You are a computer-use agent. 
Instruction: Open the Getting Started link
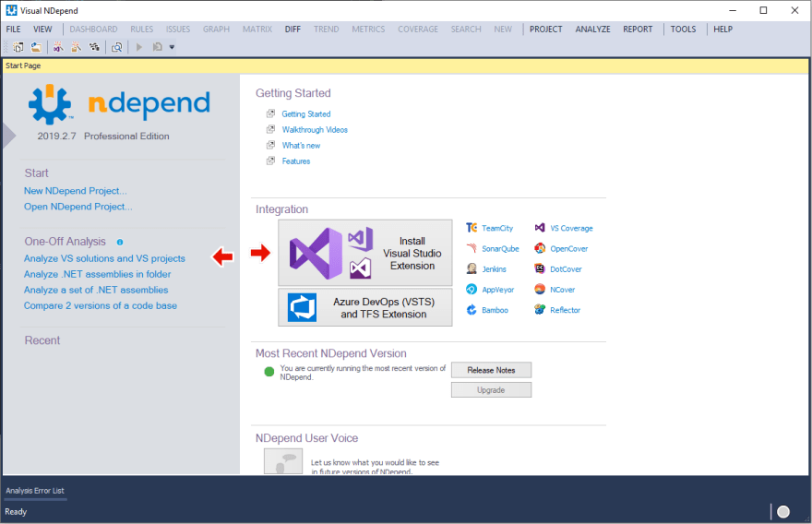306,113
